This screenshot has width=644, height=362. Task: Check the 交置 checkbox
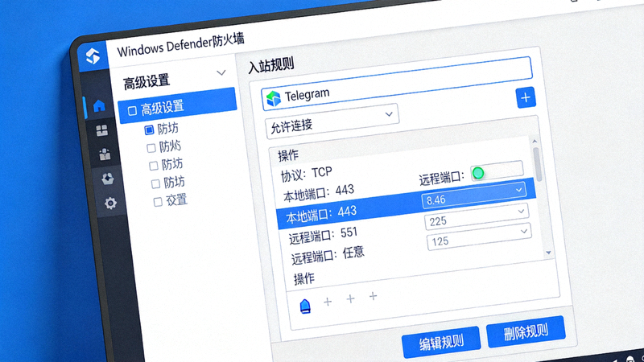click(158, 202)
